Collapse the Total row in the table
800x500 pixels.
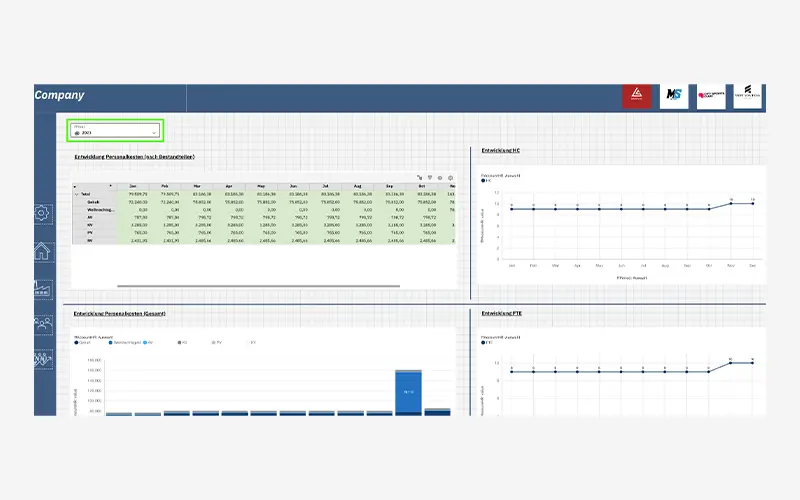pos(77,194)
